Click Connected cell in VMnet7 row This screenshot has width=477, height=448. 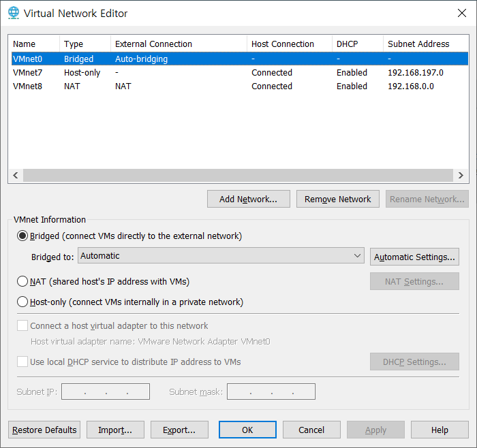(272, 72)
